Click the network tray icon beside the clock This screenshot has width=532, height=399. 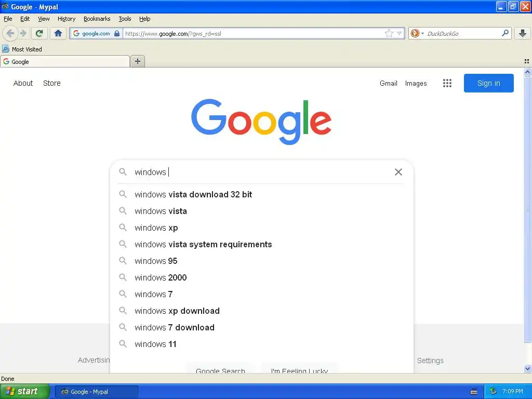point(493,392)
